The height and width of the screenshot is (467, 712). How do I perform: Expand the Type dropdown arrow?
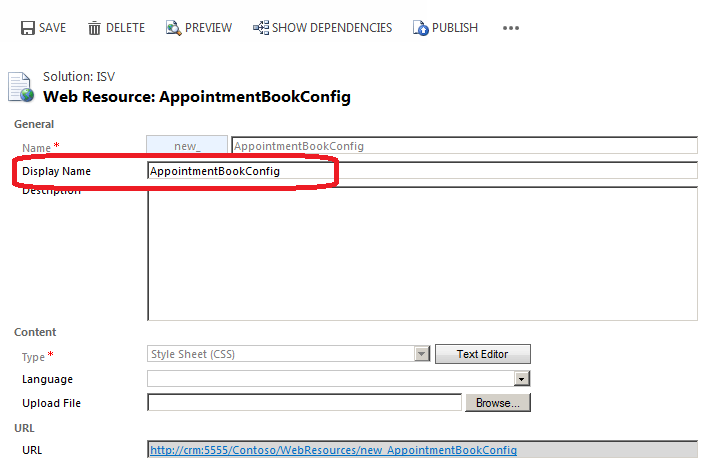click(422, 354)
